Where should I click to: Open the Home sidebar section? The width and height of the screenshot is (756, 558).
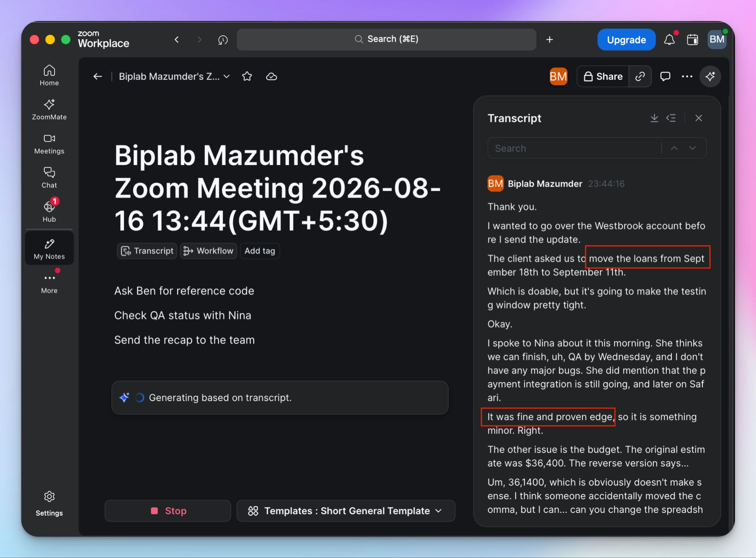(49, 75)
